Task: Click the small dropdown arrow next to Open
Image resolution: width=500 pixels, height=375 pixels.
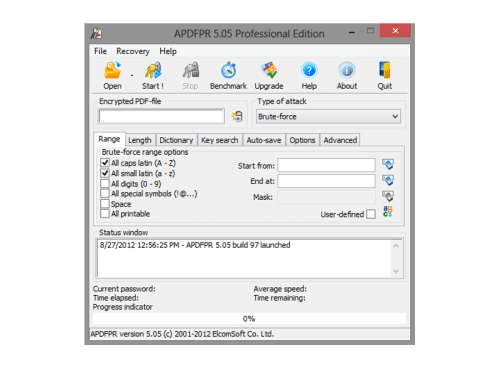Action: point(132,76)
